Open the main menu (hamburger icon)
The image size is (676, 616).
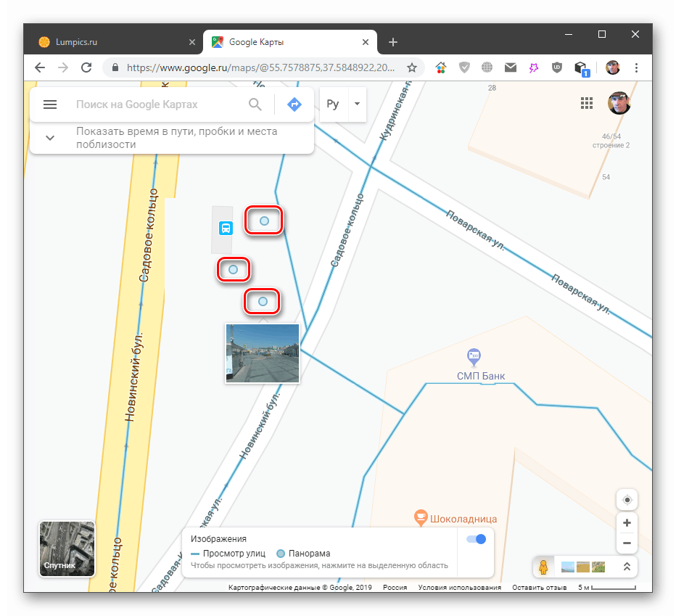(50, 104)
